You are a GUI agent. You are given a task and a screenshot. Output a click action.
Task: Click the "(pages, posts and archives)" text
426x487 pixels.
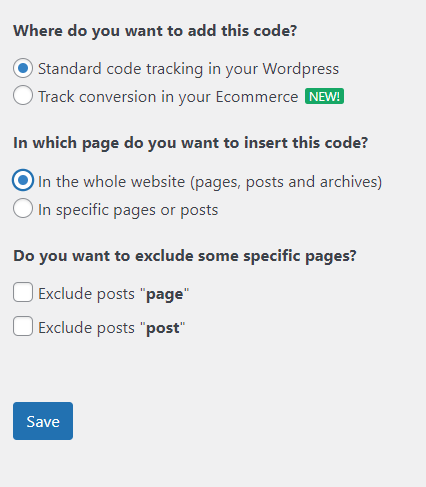tap(286, 182)
